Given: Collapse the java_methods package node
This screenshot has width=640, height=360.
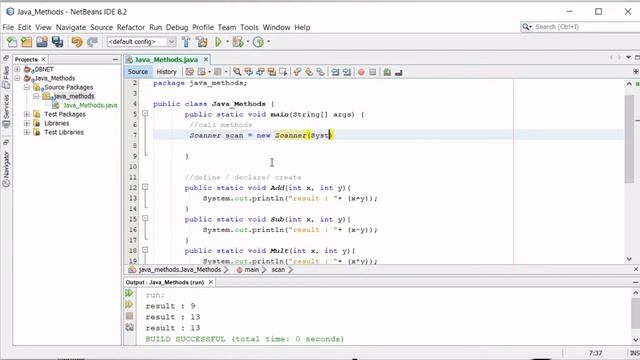Looking at the screenshot, I should [36, 96].
